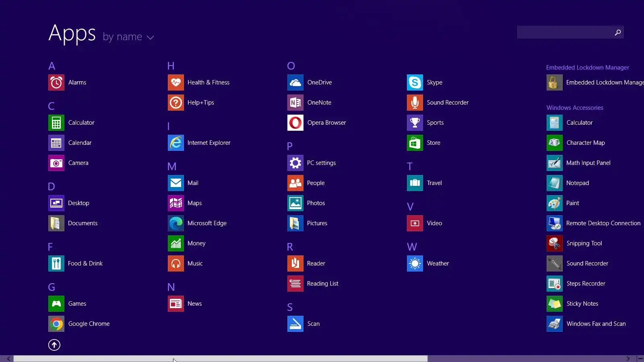Launch the Reader app icon

tap(295, 263)
